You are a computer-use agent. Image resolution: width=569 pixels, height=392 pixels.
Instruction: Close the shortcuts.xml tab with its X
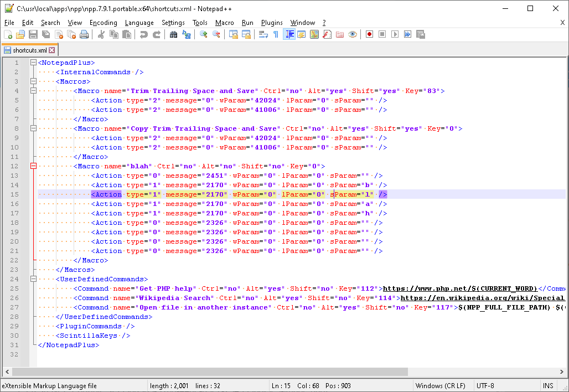[x=52, y=50]
